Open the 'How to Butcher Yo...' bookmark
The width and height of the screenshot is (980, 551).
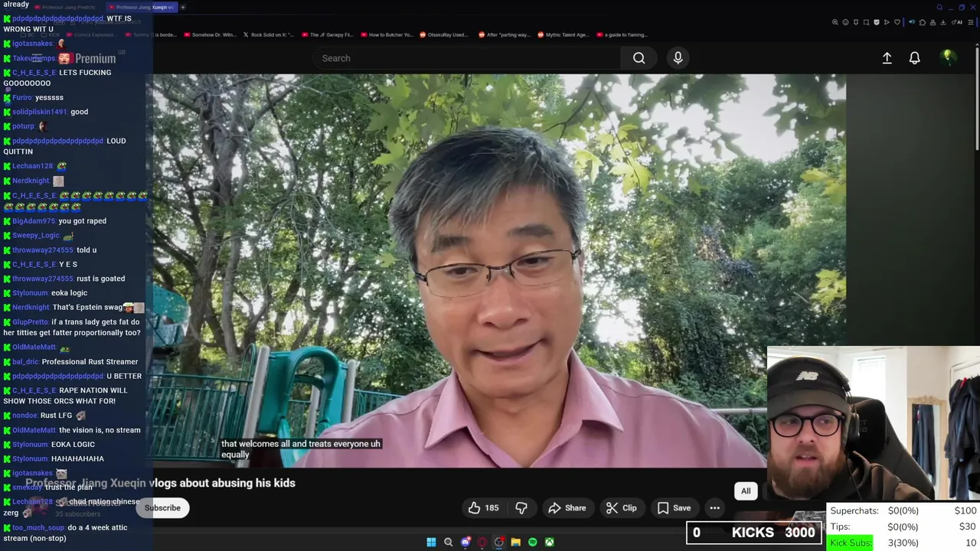(387, 34)
